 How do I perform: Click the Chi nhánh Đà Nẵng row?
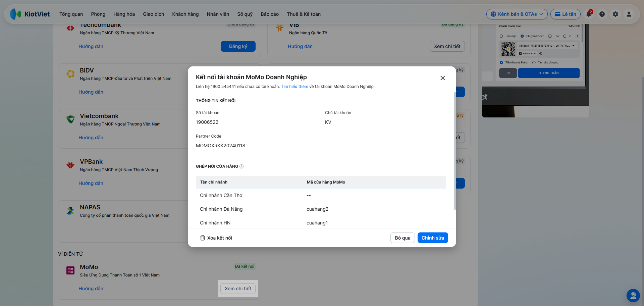tap(321, 209)
